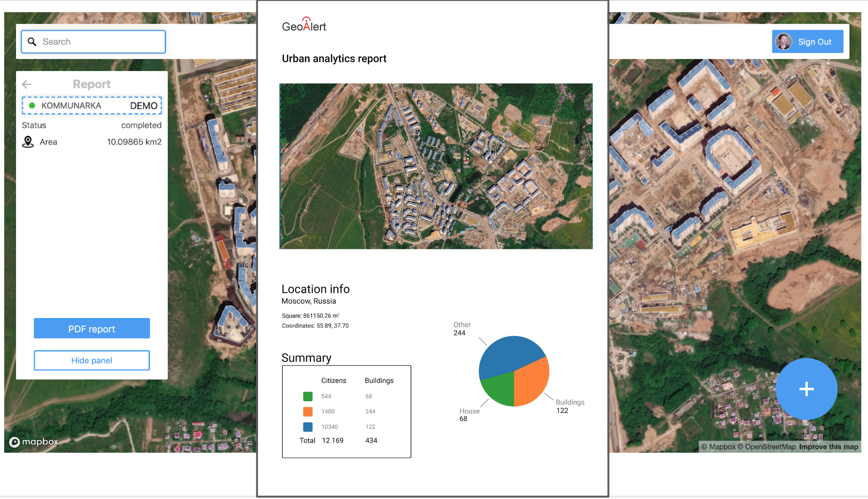Sign out of the account
Viewport: 868px width, 499px height.
coord(814,42)
